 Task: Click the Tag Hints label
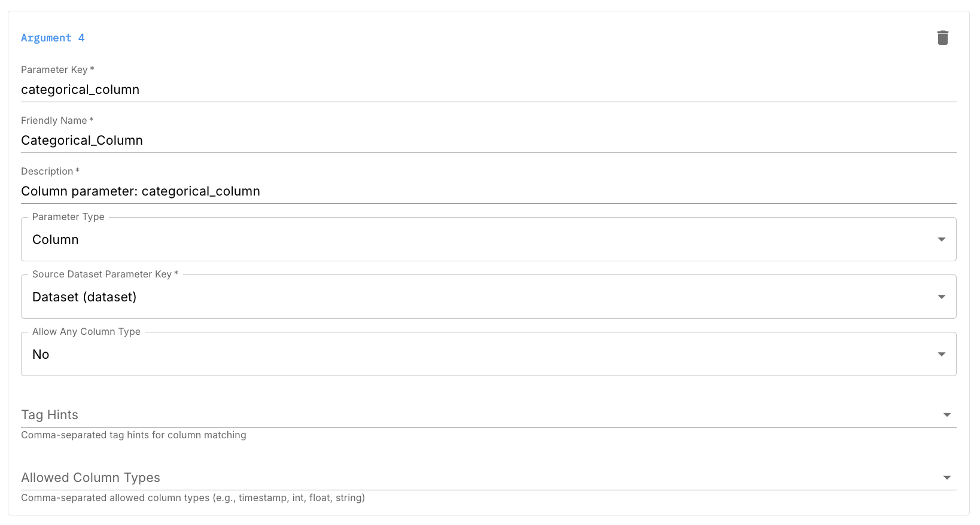(50, 414)
